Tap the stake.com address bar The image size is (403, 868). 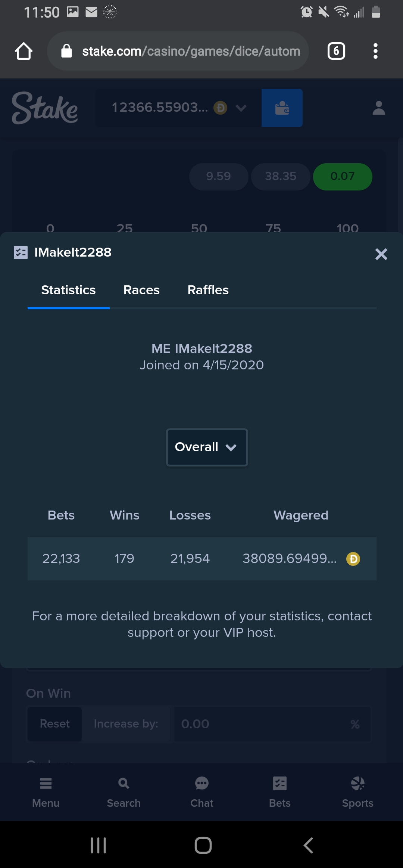[x=178, y=51]
